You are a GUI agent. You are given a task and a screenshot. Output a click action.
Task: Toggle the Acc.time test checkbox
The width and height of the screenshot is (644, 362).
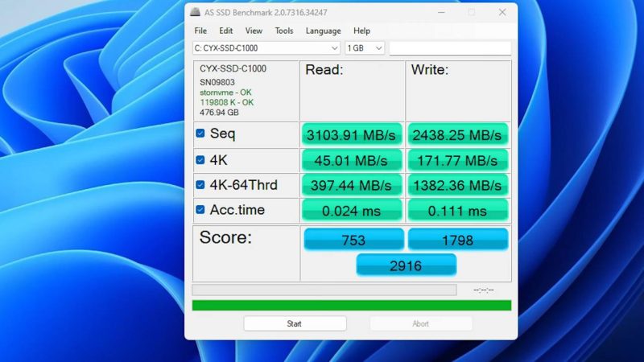tap(200, 210)
